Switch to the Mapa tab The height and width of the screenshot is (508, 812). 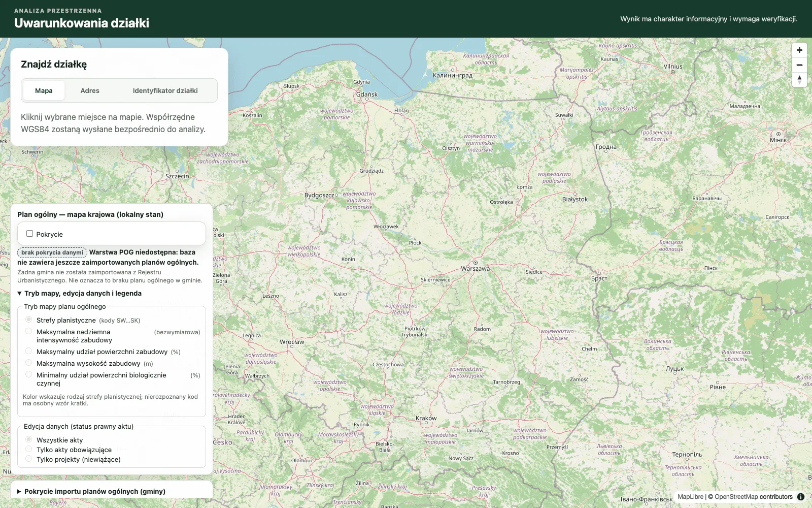tap(44, 90)
